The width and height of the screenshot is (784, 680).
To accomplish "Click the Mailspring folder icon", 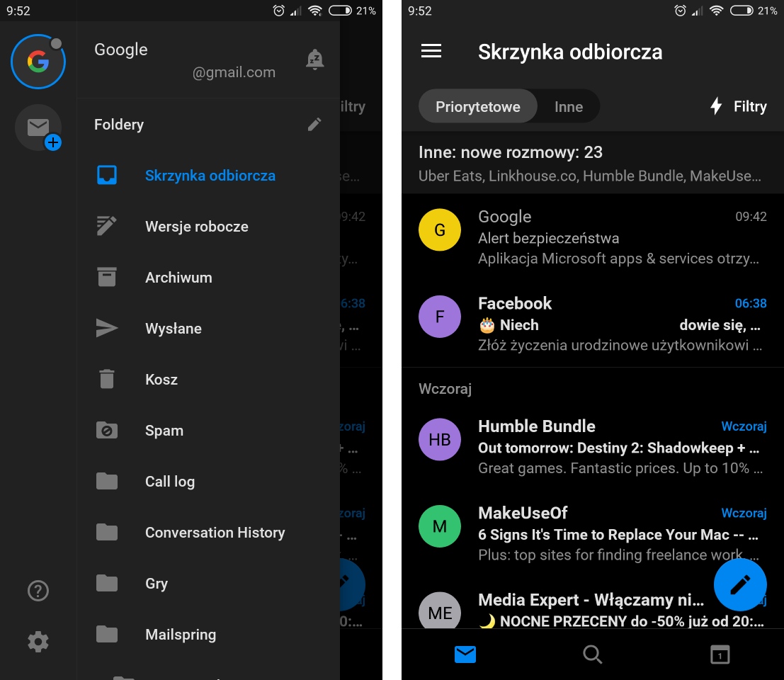I will tap(106, 634).
